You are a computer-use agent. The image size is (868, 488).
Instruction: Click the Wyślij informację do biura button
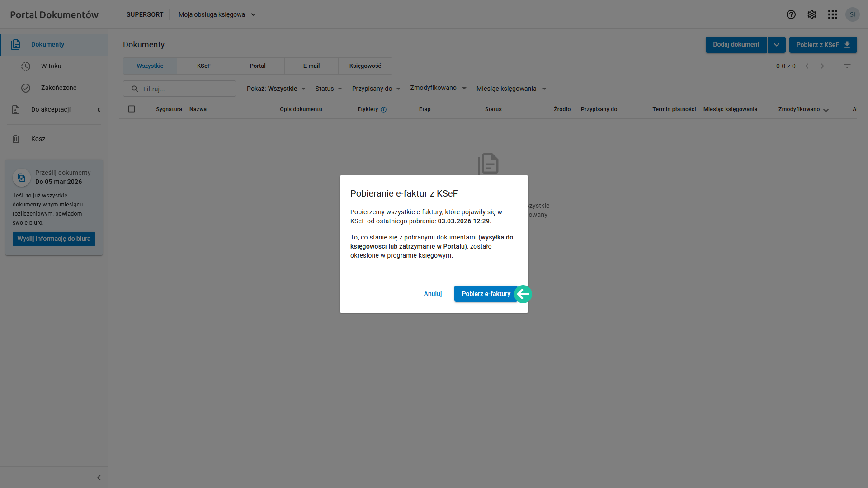tap(54, 239)
